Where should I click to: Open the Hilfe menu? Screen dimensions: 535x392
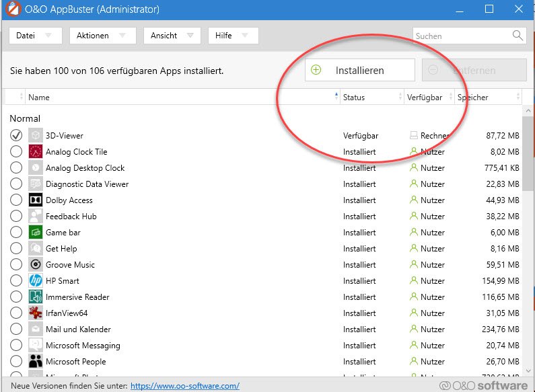coord(233,36)
